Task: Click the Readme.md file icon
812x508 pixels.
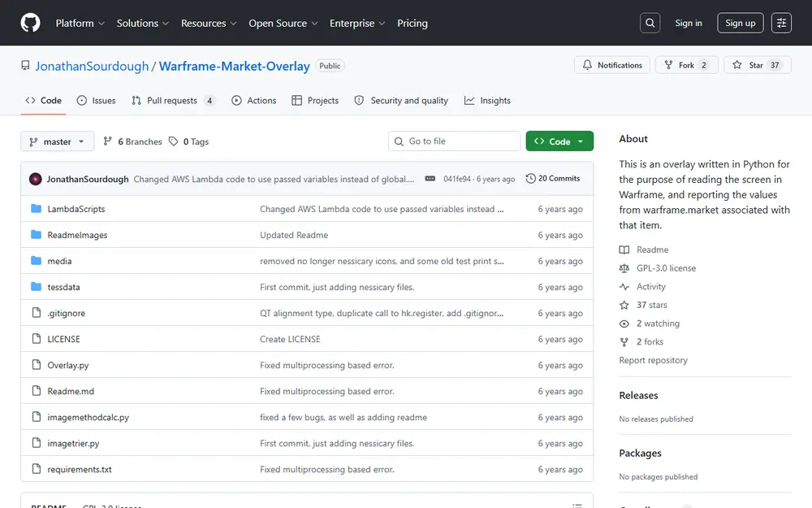Action: click(x=37, y=391)
